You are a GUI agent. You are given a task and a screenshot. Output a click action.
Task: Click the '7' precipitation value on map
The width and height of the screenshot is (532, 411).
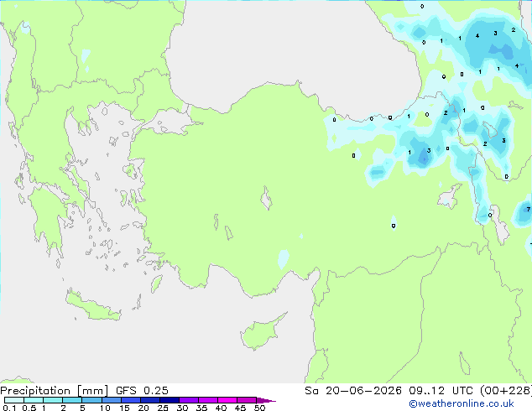[x=529, y=209]
